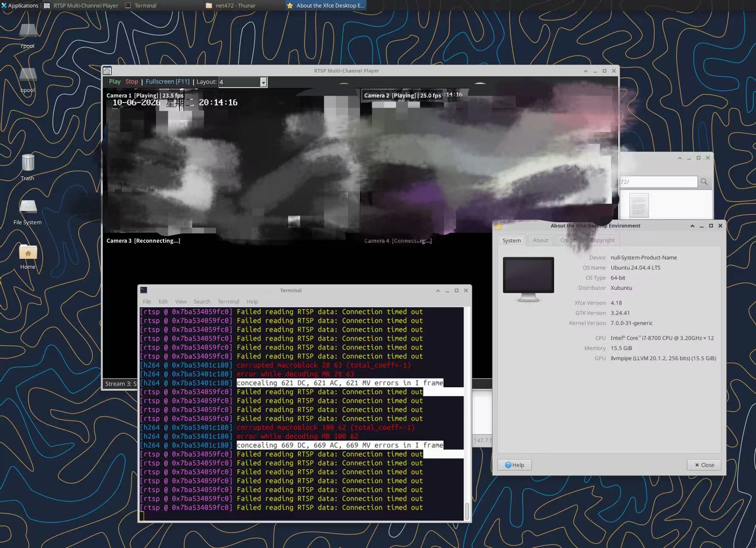The height and width of the screenshot is (548, 756).
Task: Select the Copyright tab in About Xfce
Action: tap(602, 240)
